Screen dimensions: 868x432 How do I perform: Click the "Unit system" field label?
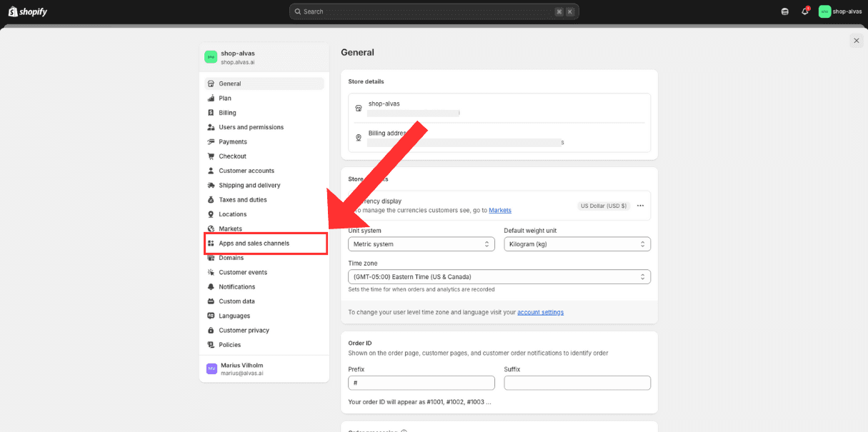pos(364,231)
